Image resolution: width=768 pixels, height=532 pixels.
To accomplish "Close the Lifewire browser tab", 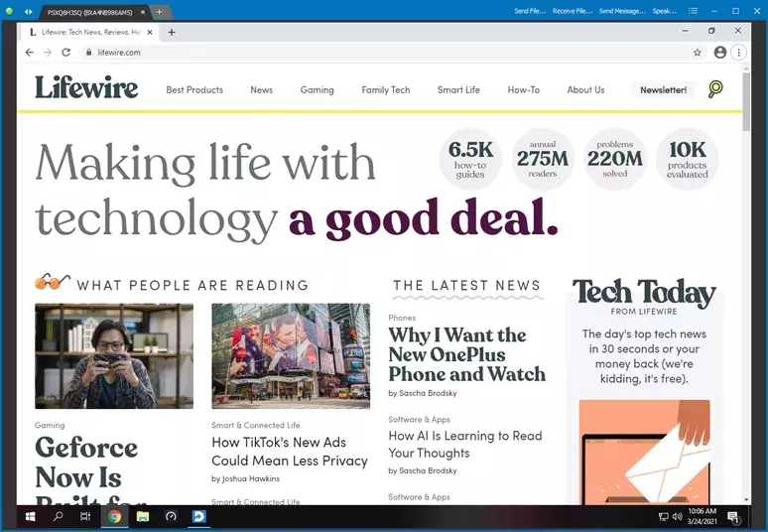I will tap(150, 33).
